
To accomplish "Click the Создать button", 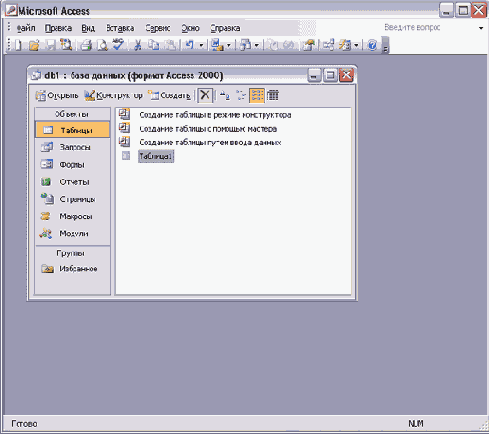I will pyautogui.click(x=170, y=96).
